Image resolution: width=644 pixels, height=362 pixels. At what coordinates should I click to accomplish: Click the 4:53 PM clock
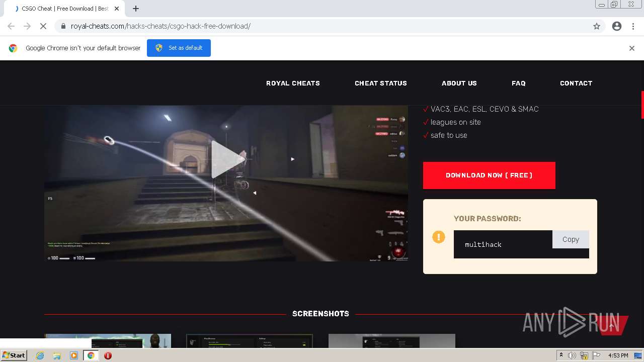pos(618,355)
